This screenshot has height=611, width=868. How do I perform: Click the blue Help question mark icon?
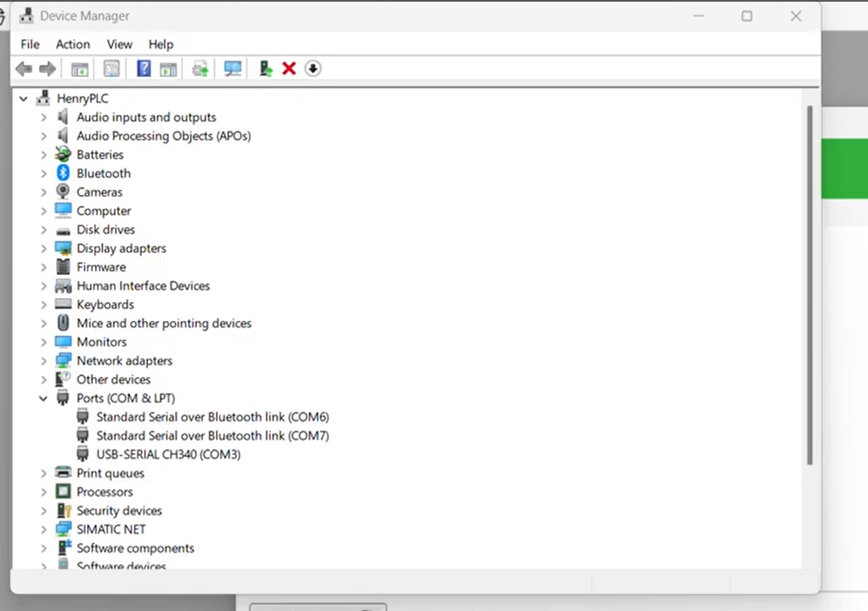(144, 69)
